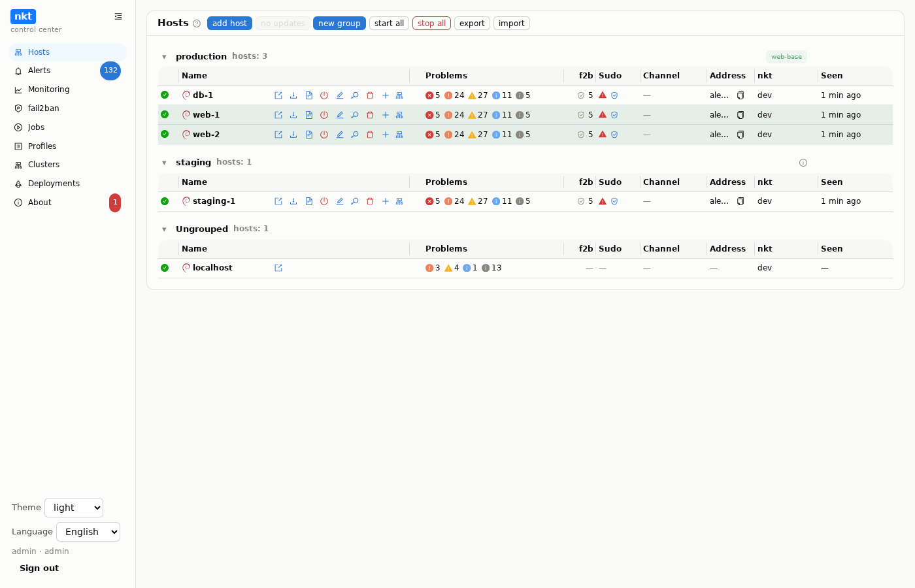Click the power icon for web-1
Image resolution: width=915 pixels, height=588 pixels.
[x=324, y=115]
